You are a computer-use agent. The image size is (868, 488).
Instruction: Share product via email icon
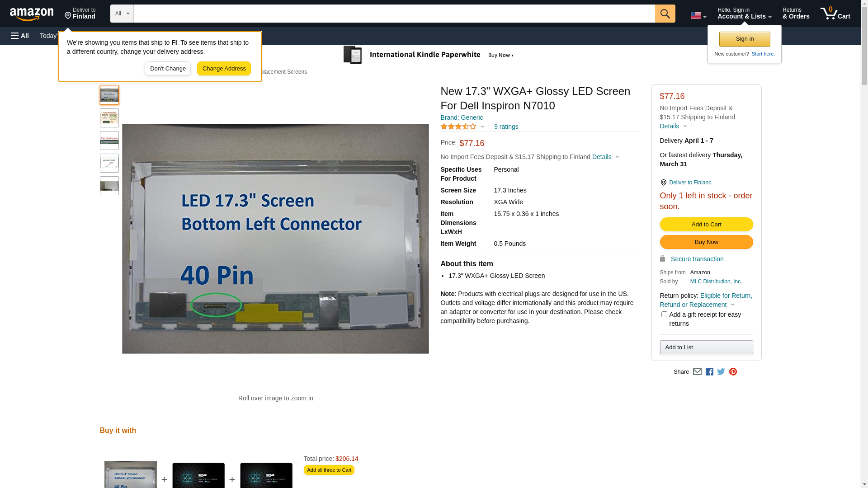(697, 372)
